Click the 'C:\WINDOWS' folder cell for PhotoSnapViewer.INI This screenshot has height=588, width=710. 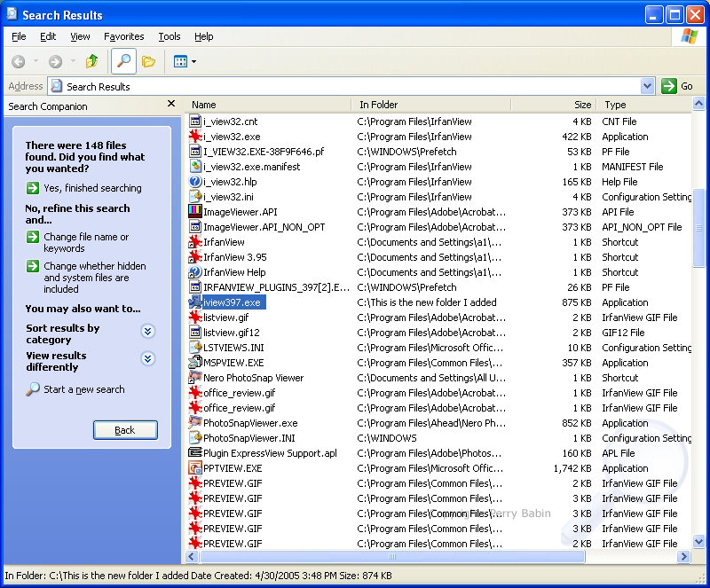[387, 438]
